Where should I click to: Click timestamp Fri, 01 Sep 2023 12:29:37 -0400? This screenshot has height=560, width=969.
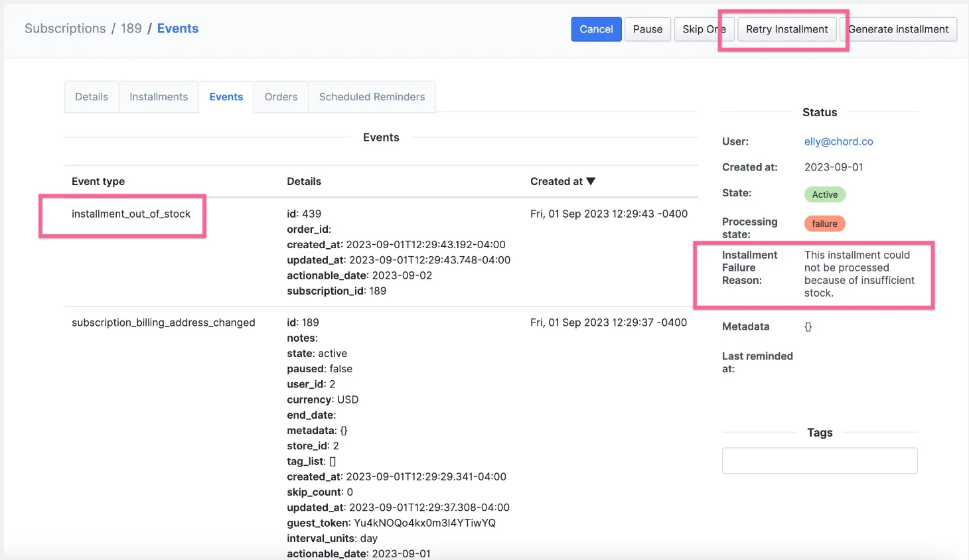609,322
